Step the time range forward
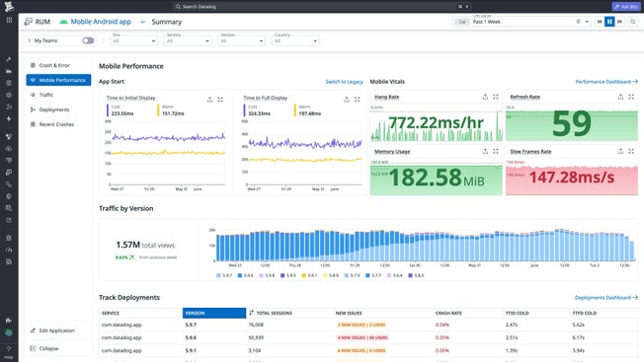The width and height of the screenshot is (644, 362). click(619, 22)
